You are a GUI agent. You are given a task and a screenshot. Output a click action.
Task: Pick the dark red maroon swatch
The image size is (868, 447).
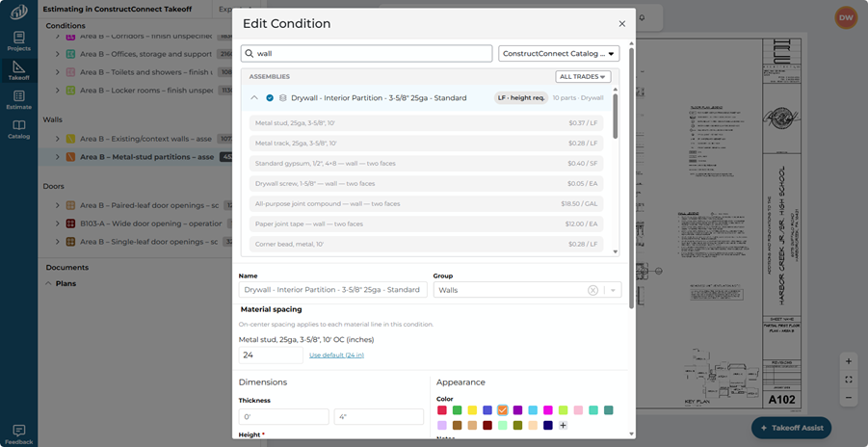pyautogui.click(x=487, y=426)
